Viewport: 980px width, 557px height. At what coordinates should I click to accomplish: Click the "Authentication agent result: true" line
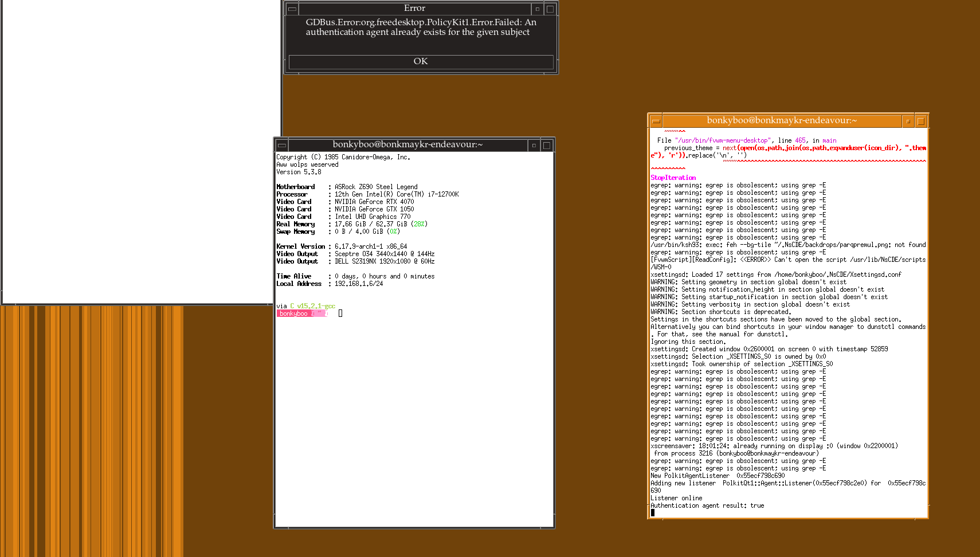click(707, 505)
